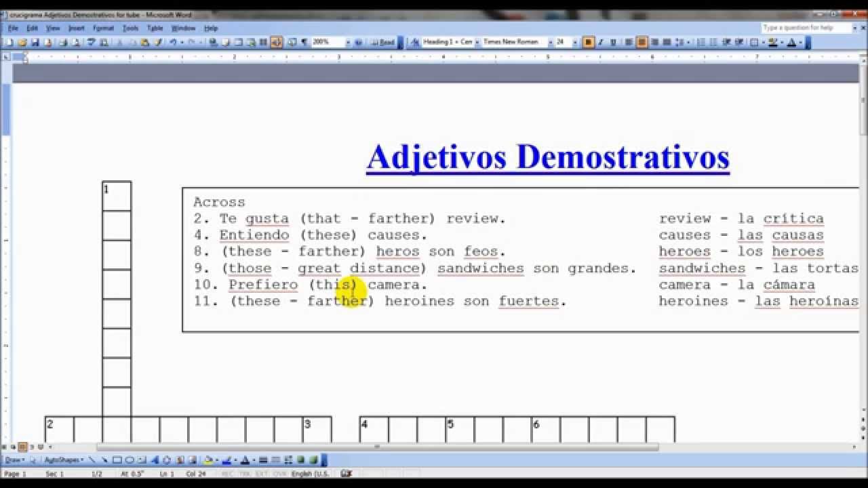
Task: Apply numbered list formatting
Action: point(701,42)
